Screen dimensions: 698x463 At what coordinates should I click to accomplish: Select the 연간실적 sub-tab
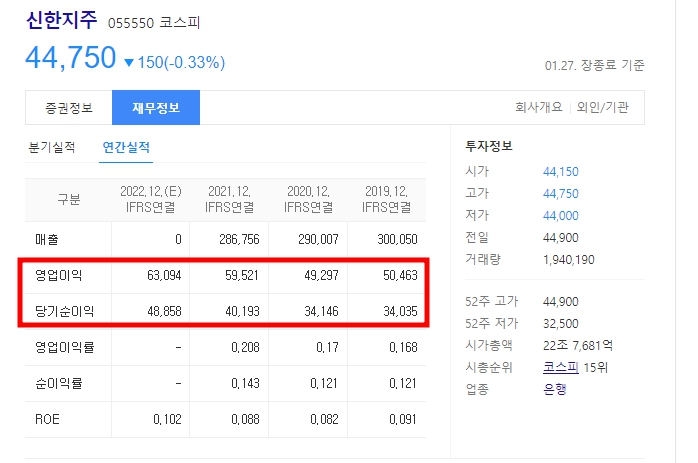(x=126, y=147)
